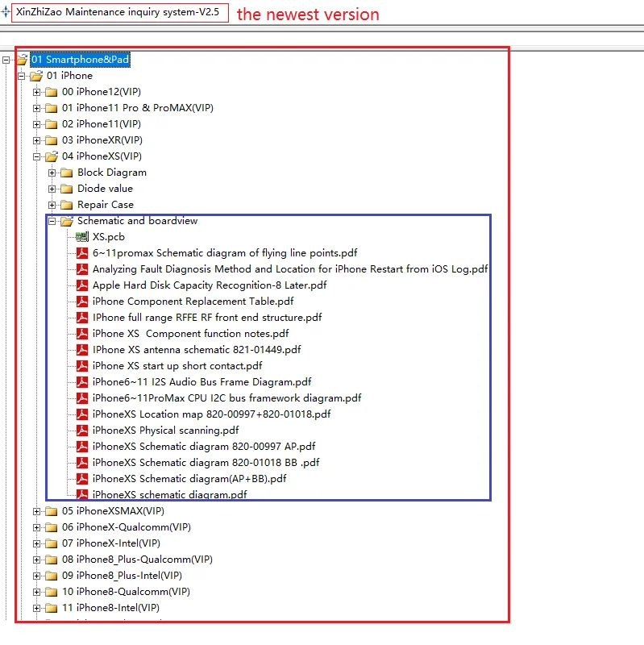Click the PDF icon for iPhone Component Replacement Table
Screen dimensions: 644x645
tap(82, 301)
